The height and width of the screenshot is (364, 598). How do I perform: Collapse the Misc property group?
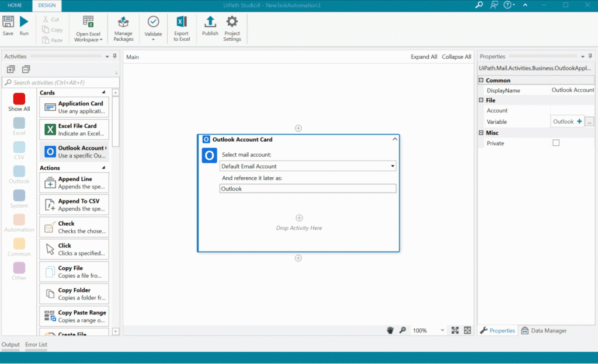481,132
